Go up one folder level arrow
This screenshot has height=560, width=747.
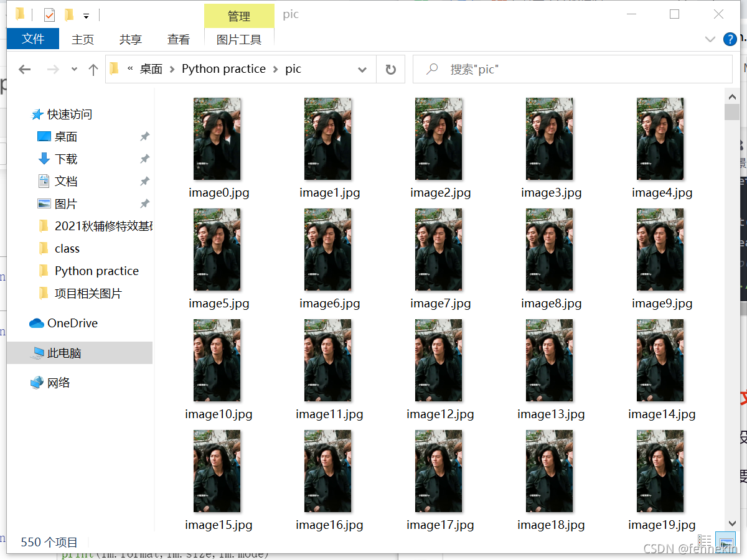[x=93, y=70]
